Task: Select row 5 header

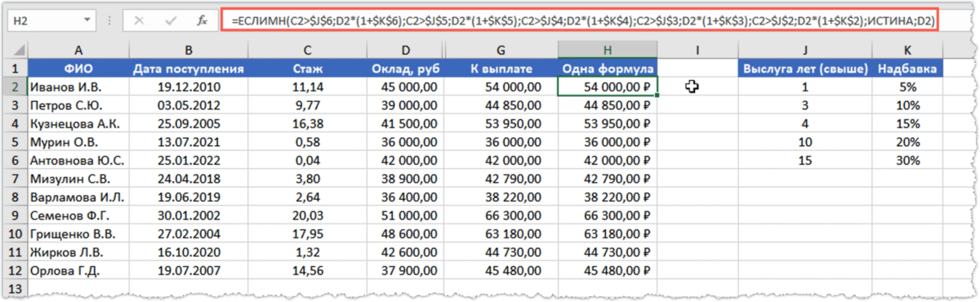Action: 16,141
